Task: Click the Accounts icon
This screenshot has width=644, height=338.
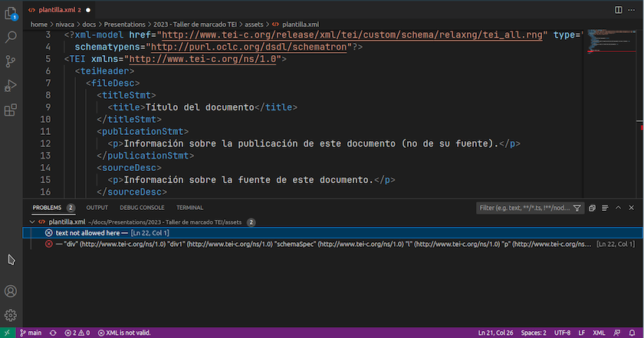Action: 11,290
